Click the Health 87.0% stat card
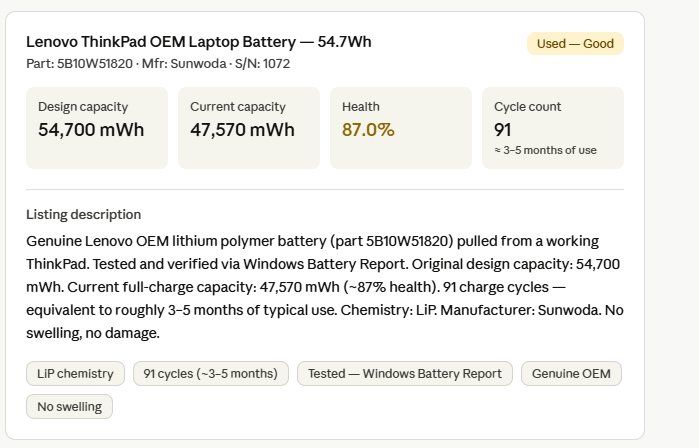The image size is (699, 448). click(401, 128)
